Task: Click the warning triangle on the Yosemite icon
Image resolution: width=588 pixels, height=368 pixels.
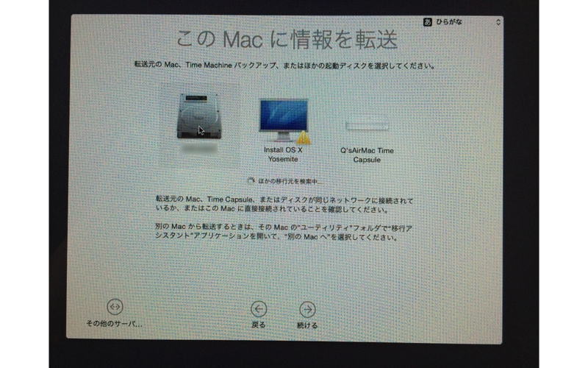Action: (303, 138)
